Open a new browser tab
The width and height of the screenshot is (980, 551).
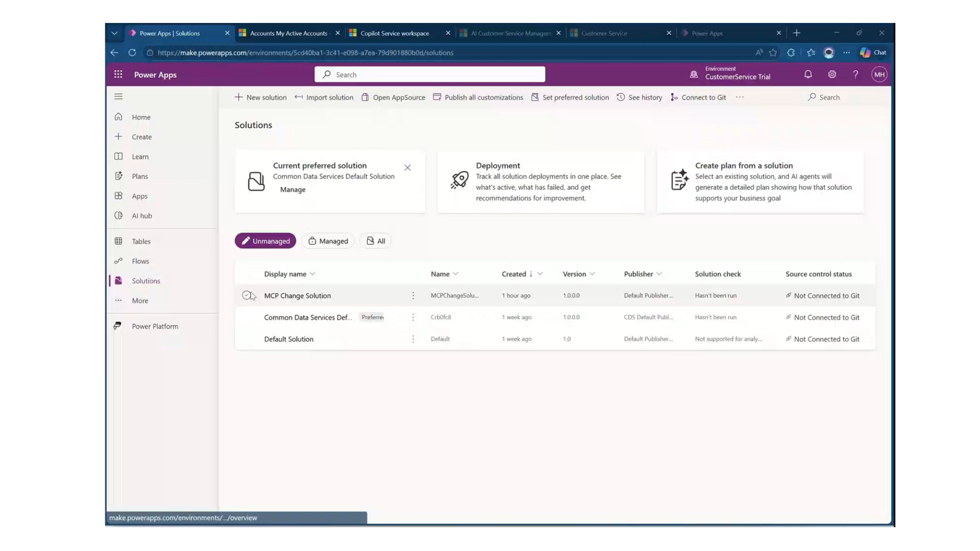(797, 33)
